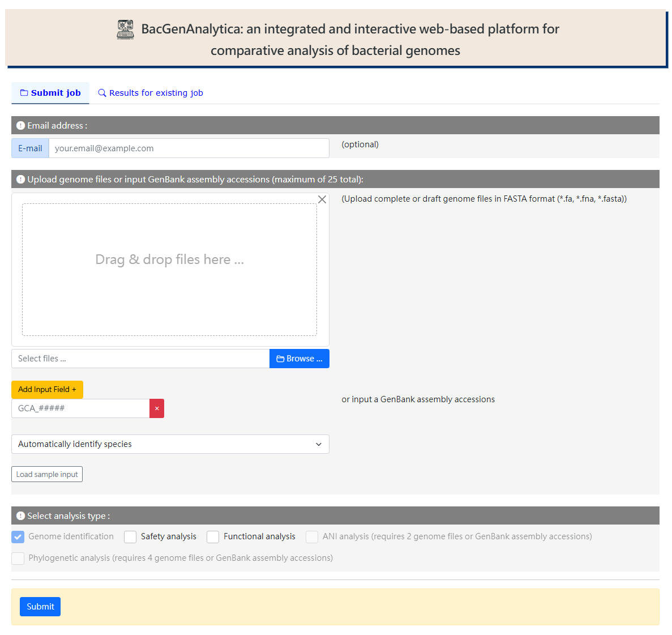The width and height of the screenshot is (672, 635).
Task: Open the Automatically identify species dropdown
Action: [x=170, y=444]
